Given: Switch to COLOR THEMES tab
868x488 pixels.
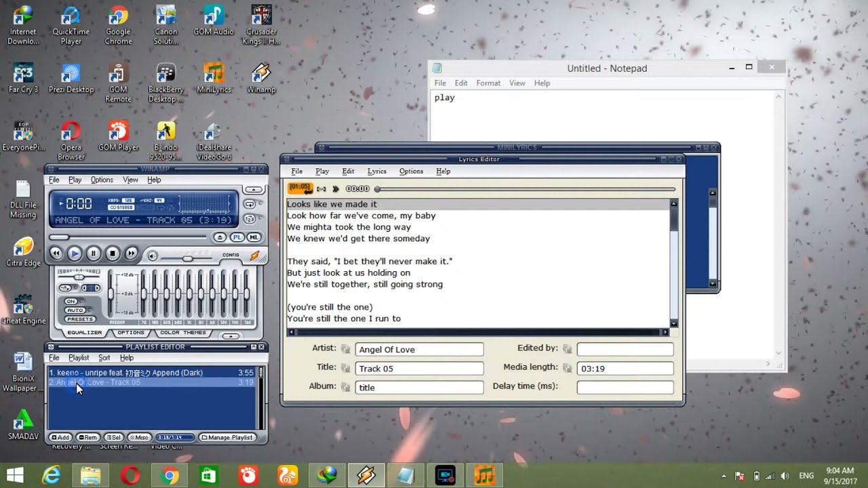Looking at the screenshot, I should [x=183, y=332].
